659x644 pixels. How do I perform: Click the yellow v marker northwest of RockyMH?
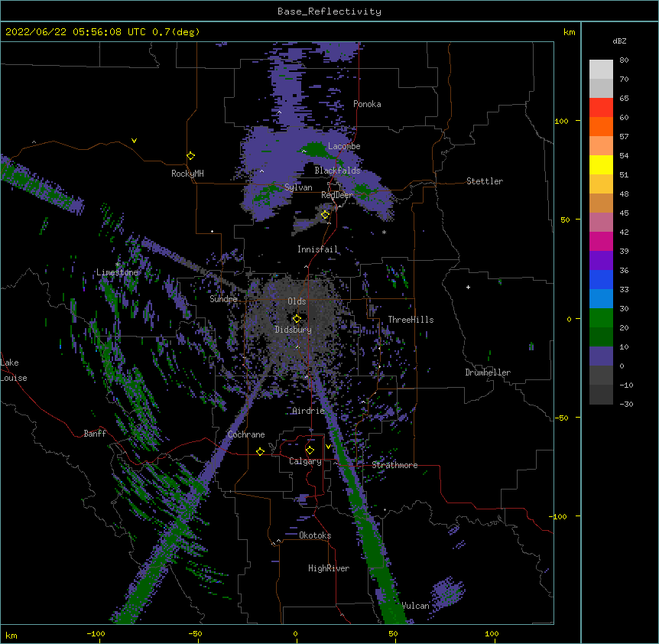[x=134, y=141]
